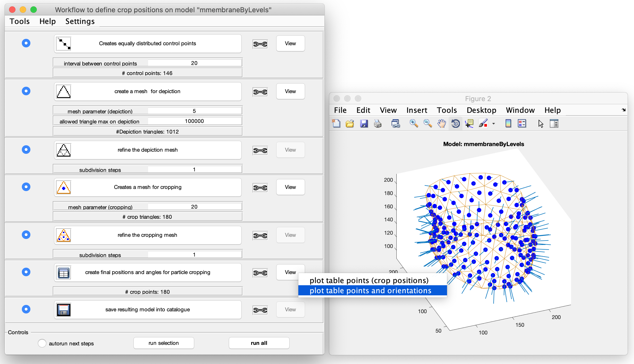Image resolution: width=634 pixels, height=364 pixels.
Task: Select Data Cursor tool in Figure 2
Action: point(469,123)
